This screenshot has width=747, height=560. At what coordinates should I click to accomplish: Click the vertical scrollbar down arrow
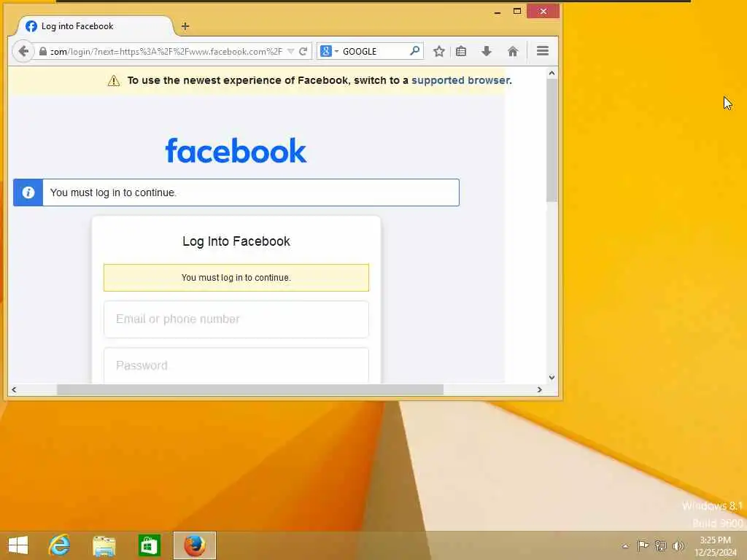click(x=551, y=378)
